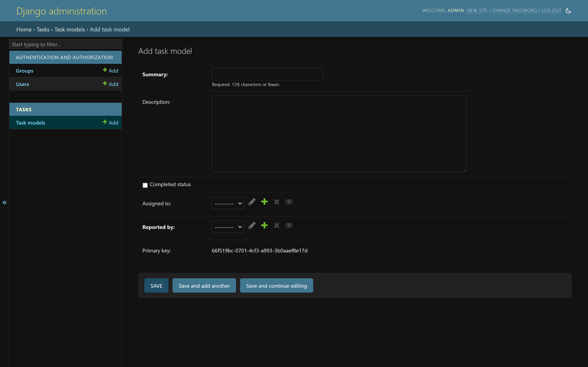Click pencil icon beside Reported by
The width and height of the screenshot is (588, 367).
point(252,226)
